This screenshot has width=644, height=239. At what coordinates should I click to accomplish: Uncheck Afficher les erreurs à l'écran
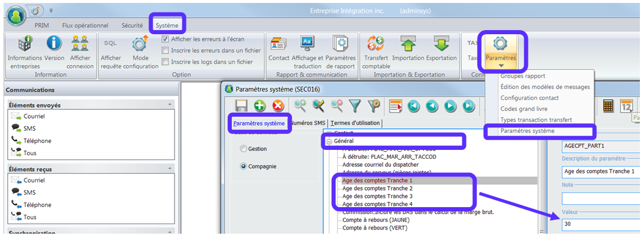[x=166, y=39]
